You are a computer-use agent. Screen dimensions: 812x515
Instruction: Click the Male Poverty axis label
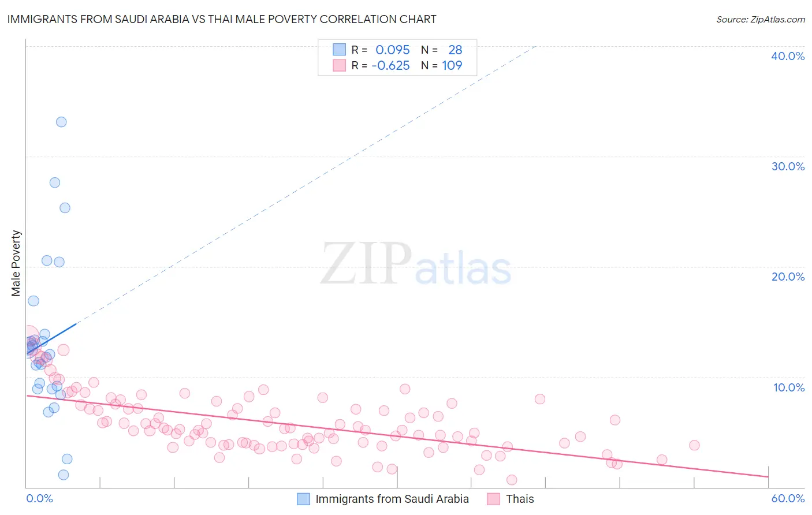16,263
